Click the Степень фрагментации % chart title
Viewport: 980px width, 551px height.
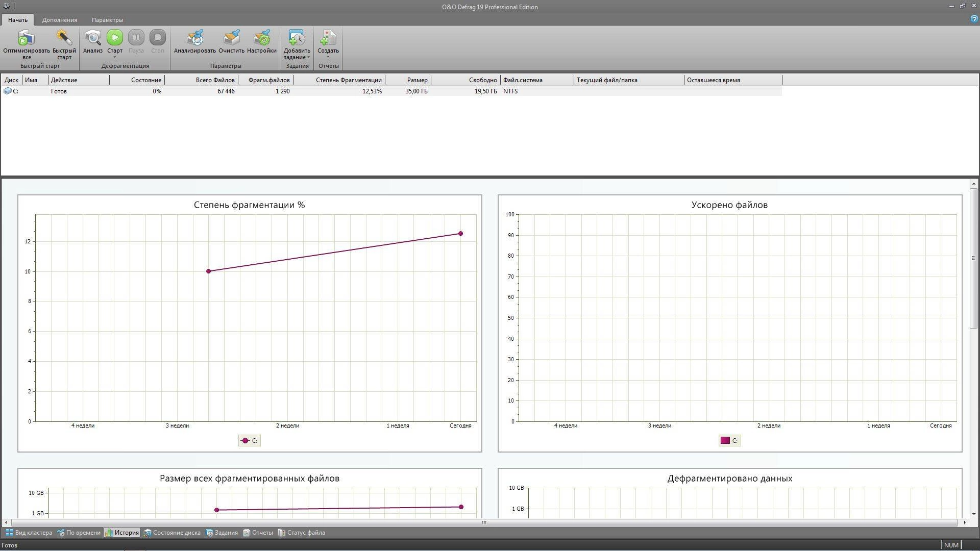tap(249, 205)
